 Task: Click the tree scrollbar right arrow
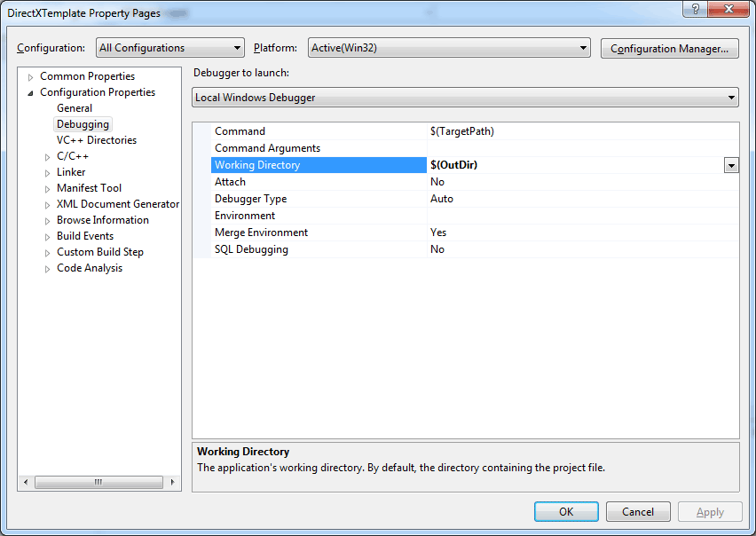pyautogui.click(x=173, y=482)
